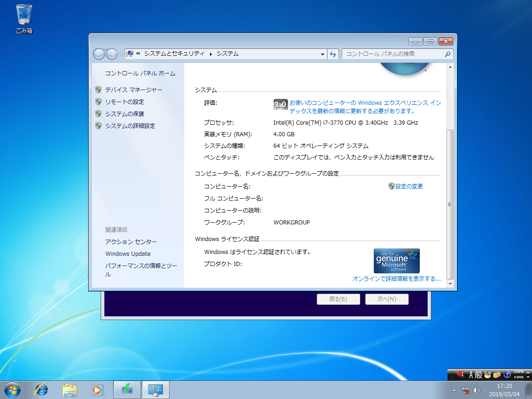
Task: Toggle KANA in the language bar
Action: (x=518, y=377)
